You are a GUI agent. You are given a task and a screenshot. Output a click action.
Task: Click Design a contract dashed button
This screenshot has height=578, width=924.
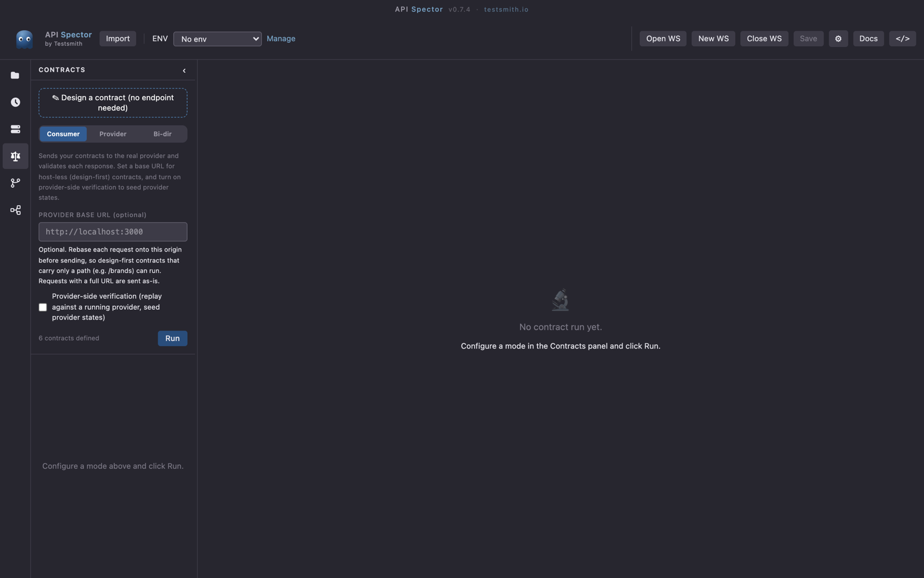click(113, 103)
